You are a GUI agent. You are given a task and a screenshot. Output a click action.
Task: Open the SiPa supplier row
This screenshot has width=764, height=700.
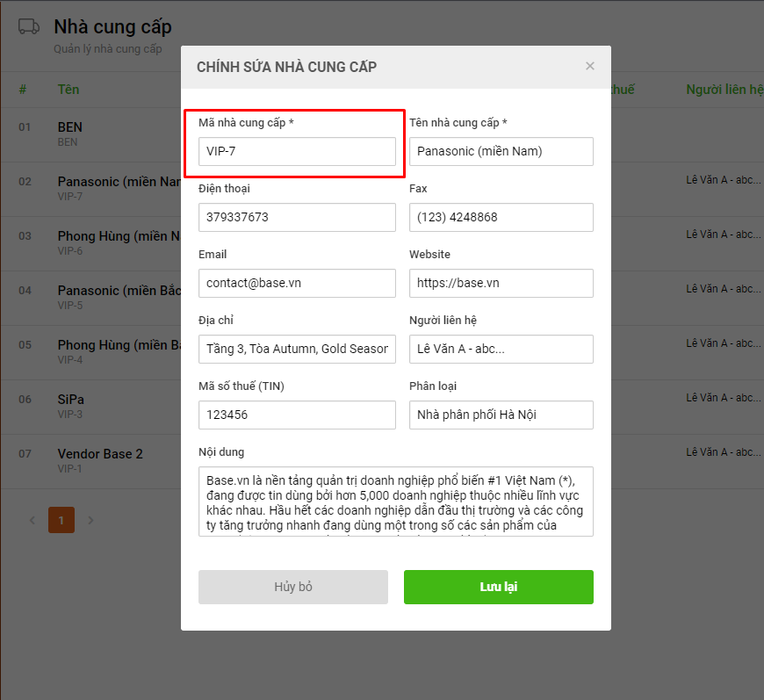(x=90, y=407)
